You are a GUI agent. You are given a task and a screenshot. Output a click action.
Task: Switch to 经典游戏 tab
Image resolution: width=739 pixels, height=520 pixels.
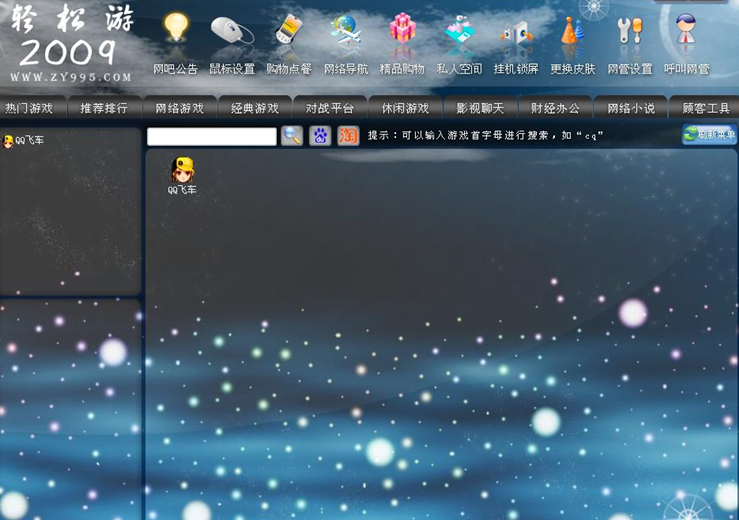coord(255,108)
